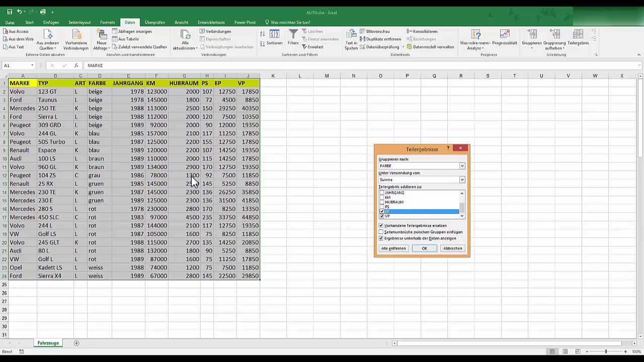Click Alle entfernen button
The image size is (644, 362).
point(393,248)
